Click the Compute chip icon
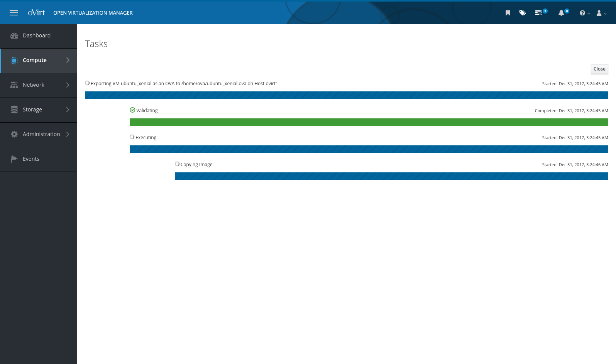616x364 pixels. 14,60
